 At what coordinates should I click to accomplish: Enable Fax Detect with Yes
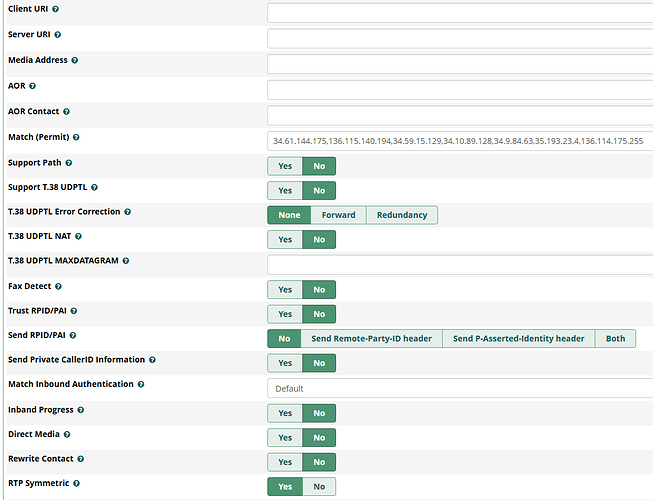coord(285,289)
